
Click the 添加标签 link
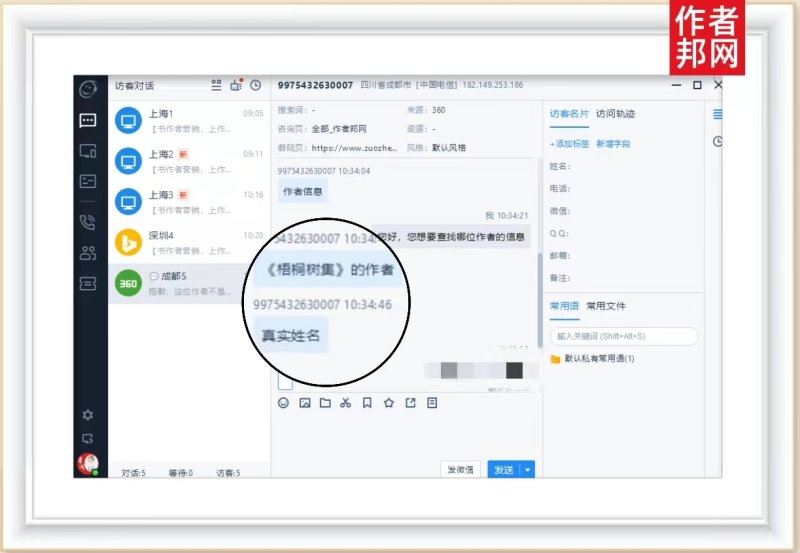[570, 144]
